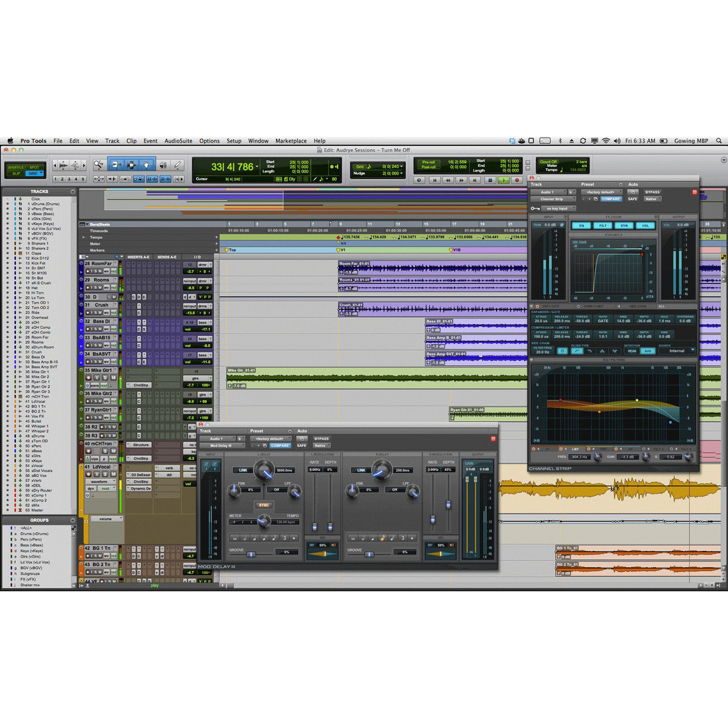Toggle the SYNC button in Mod Delay III
Image resolution: width=728 pixels, height=728 pixels.
tap(264, 505)
